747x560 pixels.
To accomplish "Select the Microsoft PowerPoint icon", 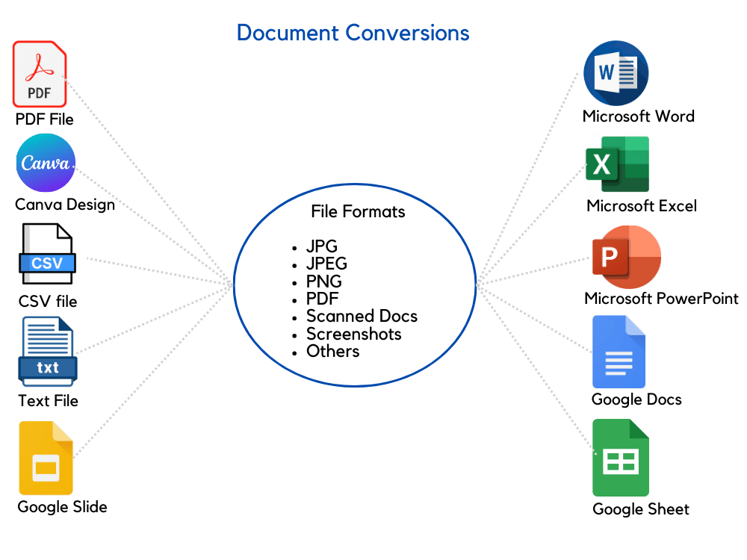I will click(x=627, y=257).
